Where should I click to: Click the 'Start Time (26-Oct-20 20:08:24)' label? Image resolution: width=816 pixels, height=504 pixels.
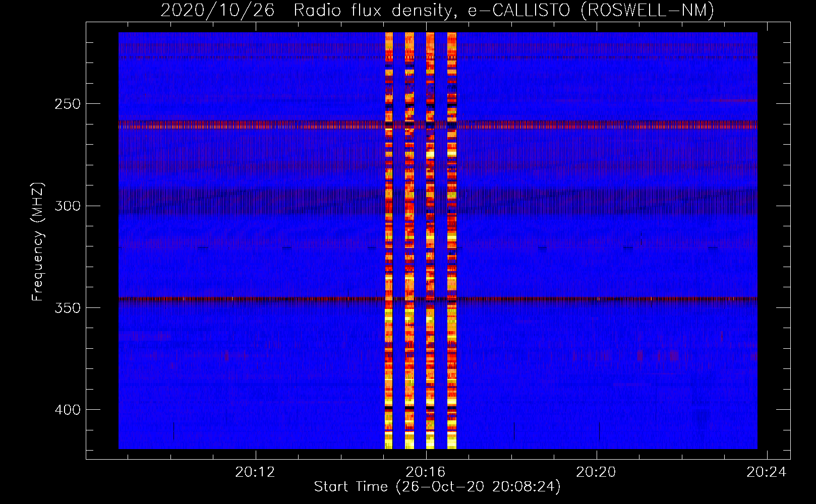437,487
